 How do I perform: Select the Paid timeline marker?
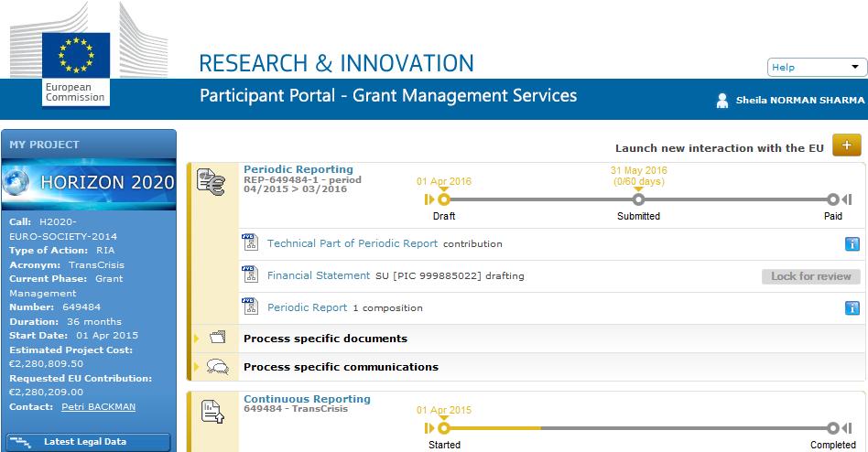[833, 199]
